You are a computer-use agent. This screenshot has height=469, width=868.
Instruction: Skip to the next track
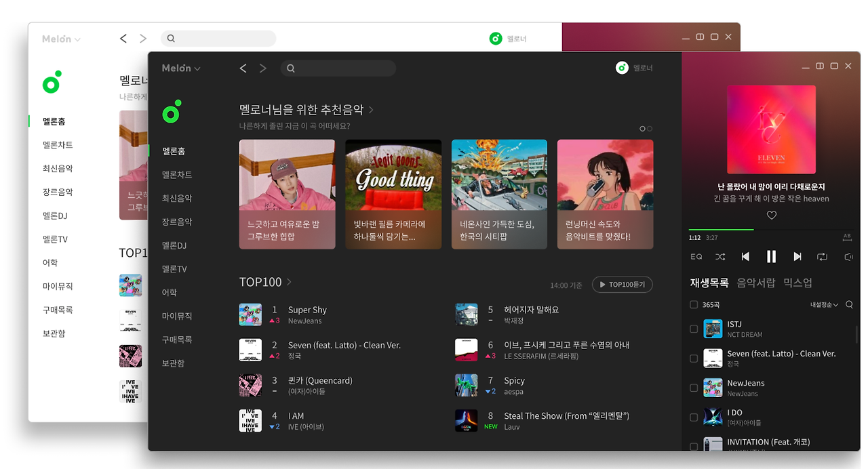click(797, 257)
